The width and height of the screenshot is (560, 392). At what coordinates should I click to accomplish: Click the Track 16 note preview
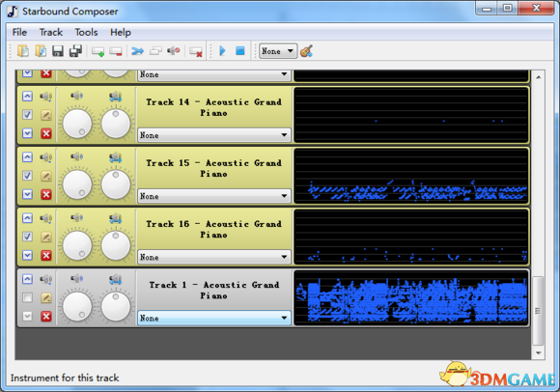tap(410, 238)
